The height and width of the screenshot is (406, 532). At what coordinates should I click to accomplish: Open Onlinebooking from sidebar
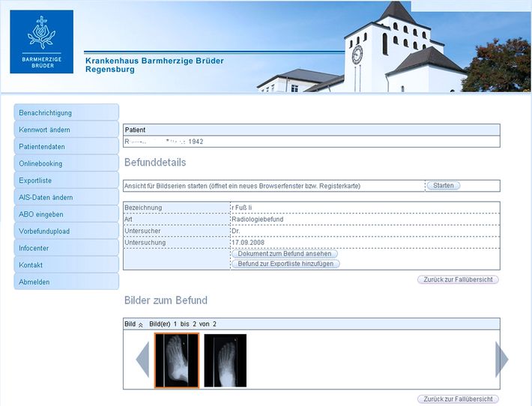click(x=66, y=163)
